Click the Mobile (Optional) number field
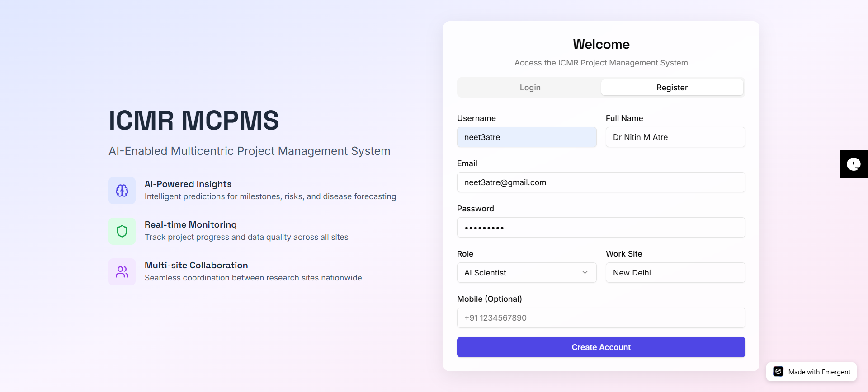 point(601,318)
